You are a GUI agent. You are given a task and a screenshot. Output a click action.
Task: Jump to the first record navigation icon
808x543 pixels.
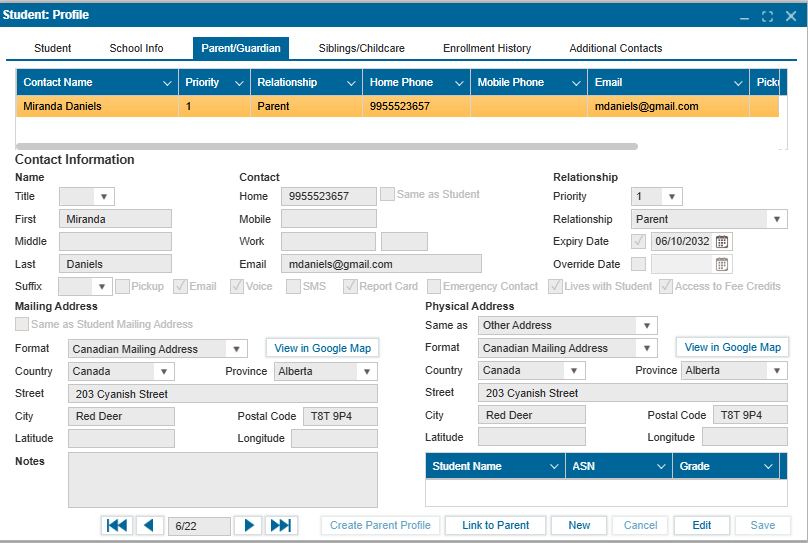[117, 525]
